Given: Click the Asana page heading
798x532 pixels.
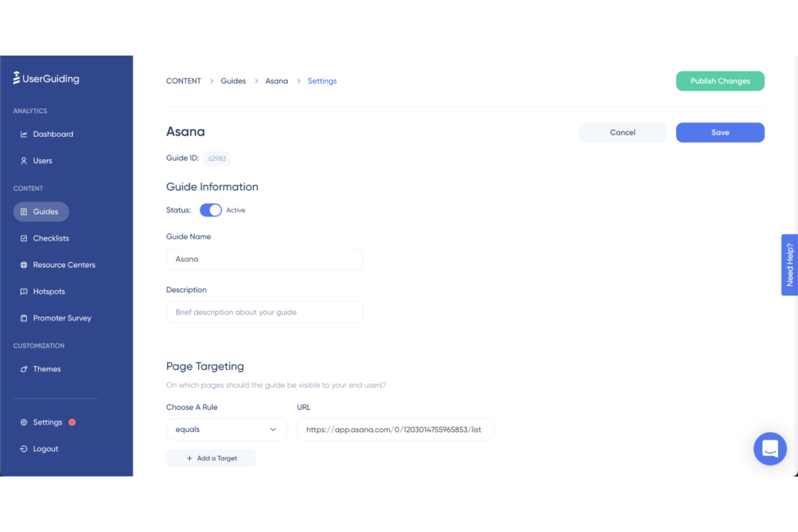Looking at the screenshot, I should tap(185, 132).
